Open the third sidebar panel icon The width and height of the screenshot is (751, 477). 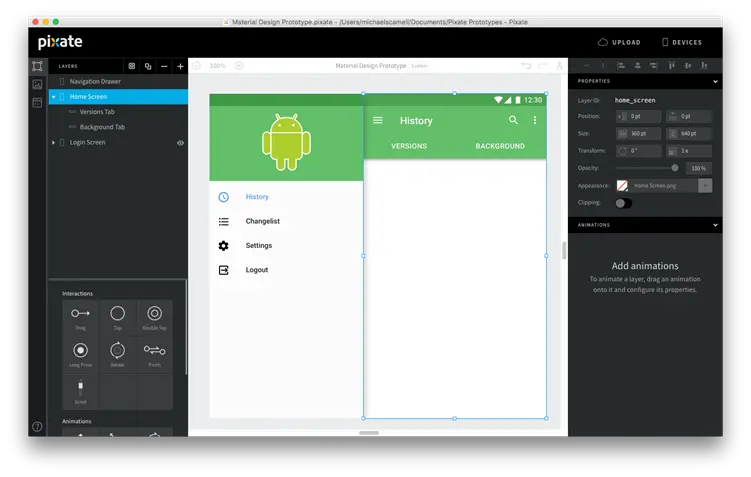[37, 102]
